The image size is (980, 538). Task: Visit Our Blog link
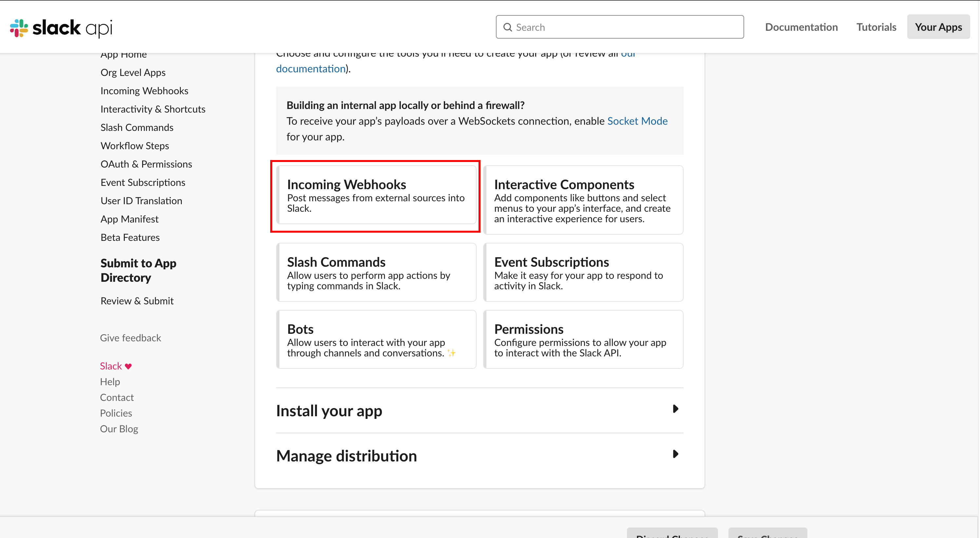click(119, 428)
